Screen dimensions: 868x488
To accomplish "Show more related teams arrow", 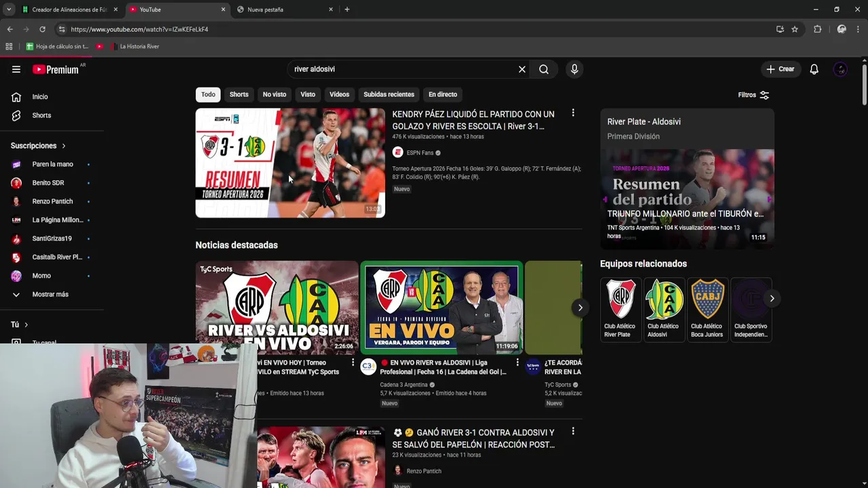I will (772, 298).
